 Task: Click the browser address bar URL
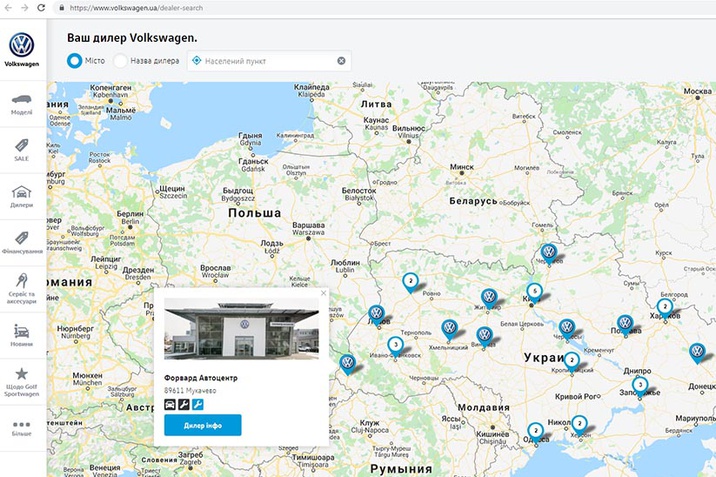[136, 8]
